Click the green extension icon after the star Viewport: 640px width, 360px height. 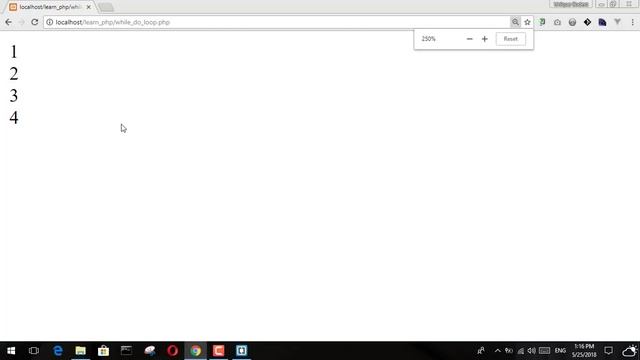tap(542, 22)
